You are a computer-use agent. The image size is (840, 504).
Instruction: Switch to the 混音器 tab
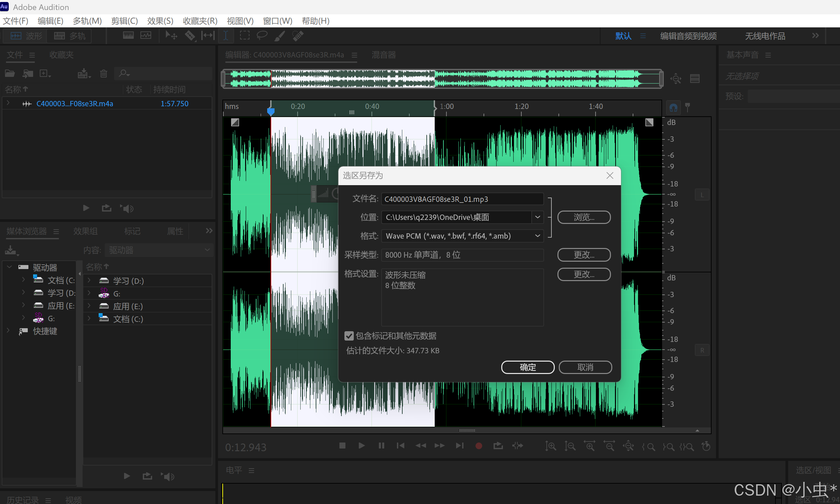383,55
